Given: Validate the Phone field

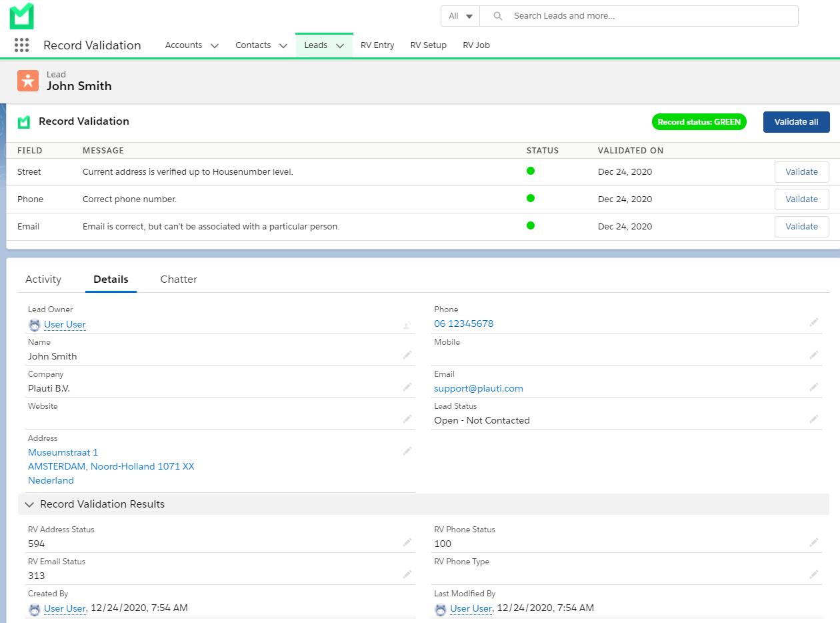Looking at the screenshot, I should (802, 199).
